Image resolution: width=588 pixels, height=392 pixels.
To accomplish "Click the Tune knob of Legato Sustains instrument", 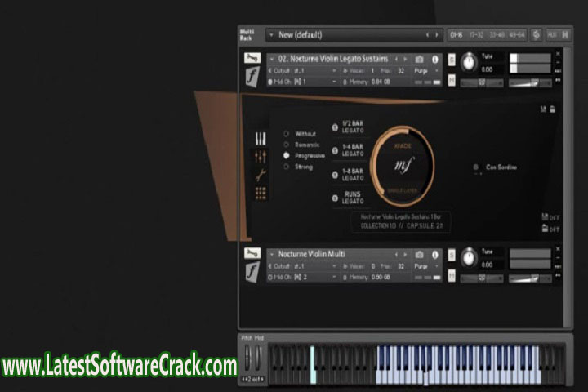I will [x=469, y=62].
